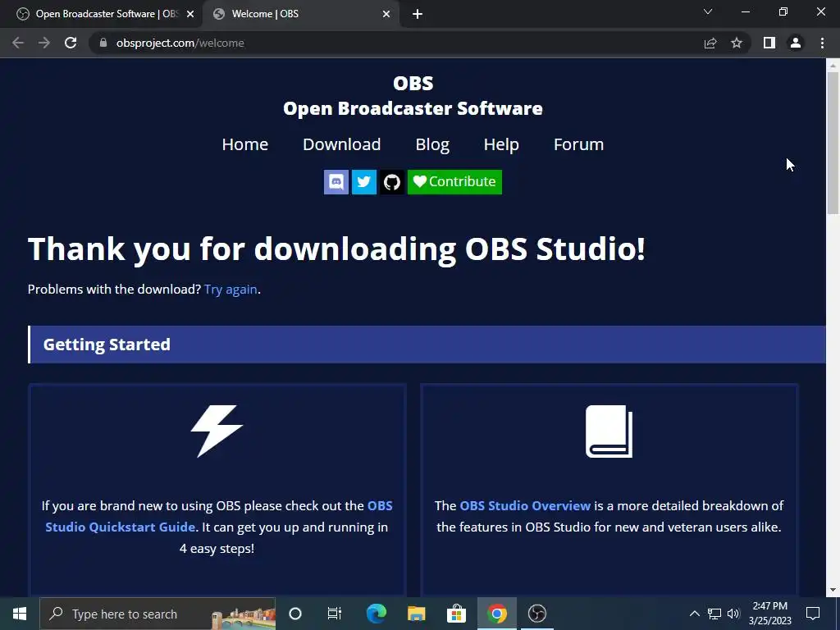The height and width of the screenshot is (630, 840).
Task: Open the Chrome profile menu
Action: click(x=796, y=43)
